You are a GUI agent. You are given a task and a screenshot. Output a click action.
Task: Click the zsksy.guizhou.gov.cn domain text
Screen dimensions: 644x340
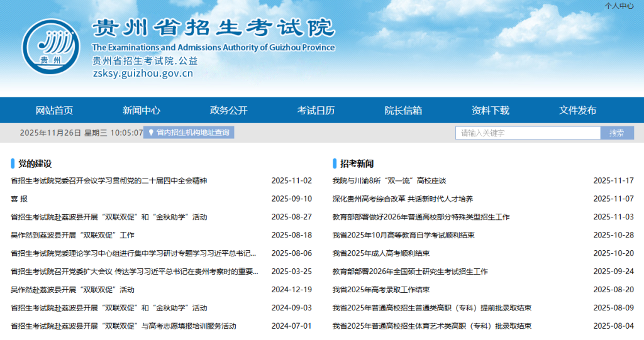(x=143, y=74)
